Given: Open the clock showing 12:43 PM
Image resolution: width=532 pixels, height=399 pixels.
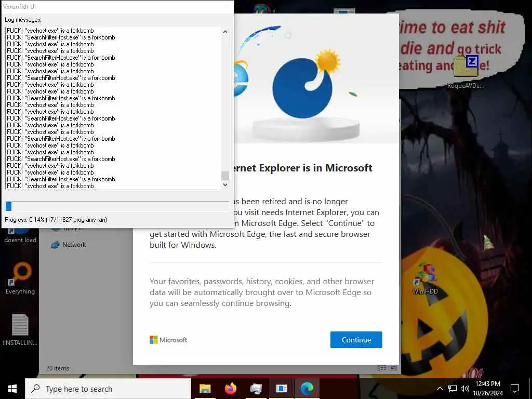Looking at the screenshot, I should click(x=487, y=384).
